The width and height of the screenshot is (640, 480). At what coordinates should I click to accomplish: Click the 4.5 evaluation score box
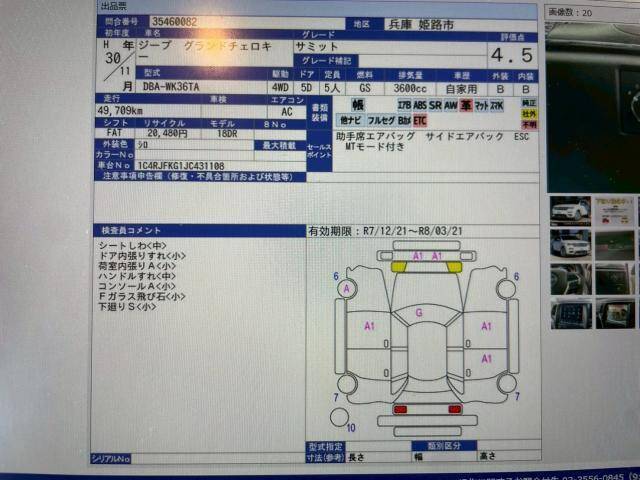click(512, 54)
